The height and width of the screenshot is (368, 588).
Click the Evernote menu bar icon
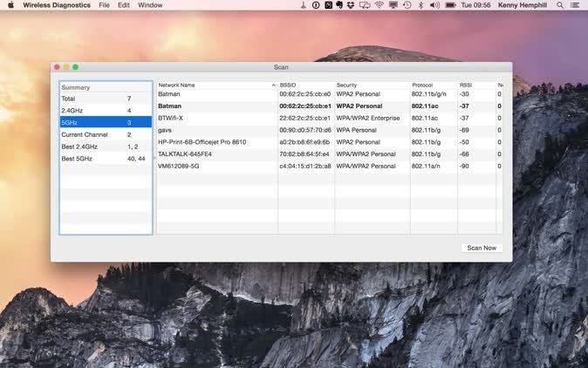pos(340,5)
